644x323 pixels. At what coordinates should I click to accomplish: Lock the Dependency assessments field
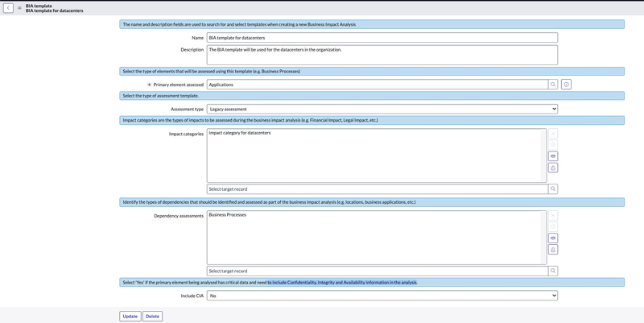[553, 250]
